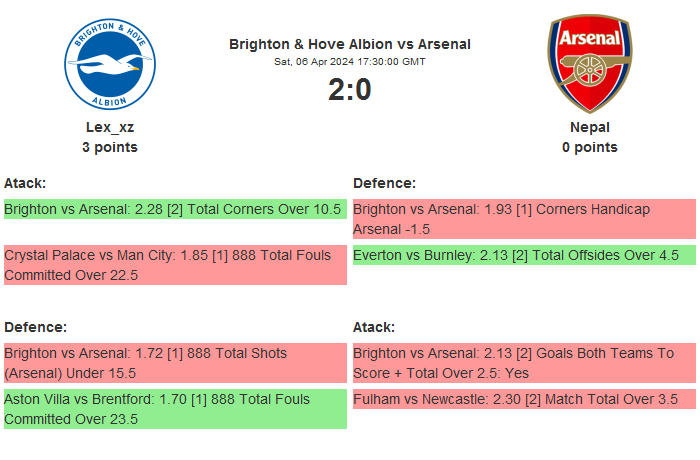This screenshot has height=460, width=700.
Task: Open the Brighton & Hove Albion vs Arsenal title
Action: (x=350, y=44)
